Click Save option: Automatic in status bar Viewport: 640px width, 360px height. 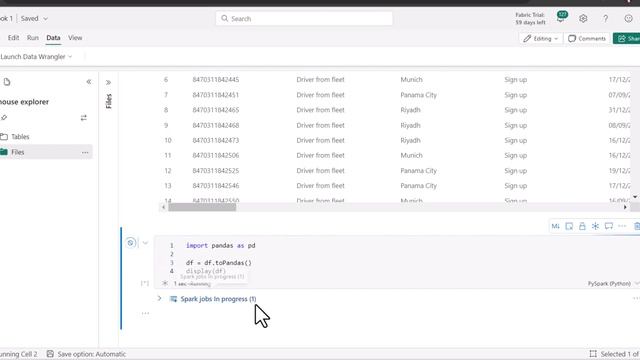coord(87,354)
